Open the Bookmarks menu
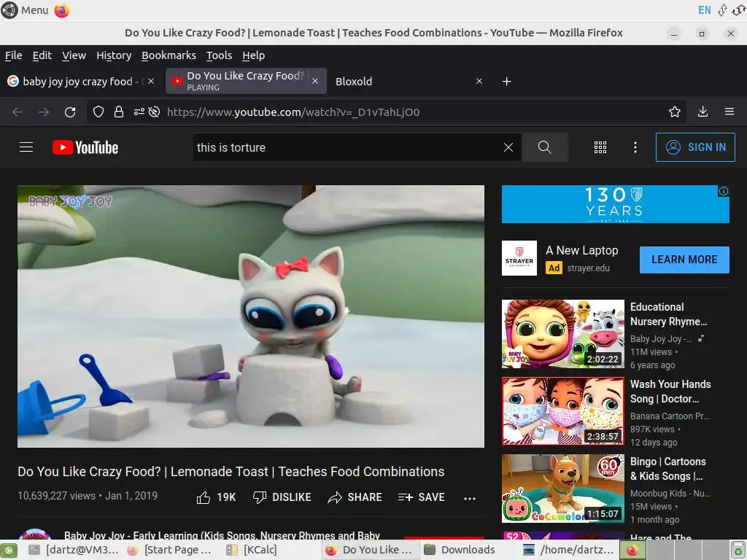The width and height of the screenshot is (747, 560). click(169, 55)
